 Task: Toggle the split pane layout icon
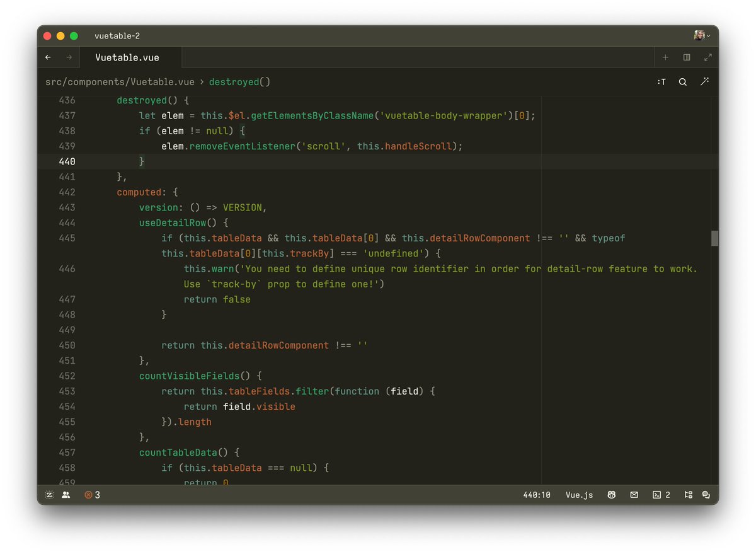pyautogui.click(x=686, y=57)
